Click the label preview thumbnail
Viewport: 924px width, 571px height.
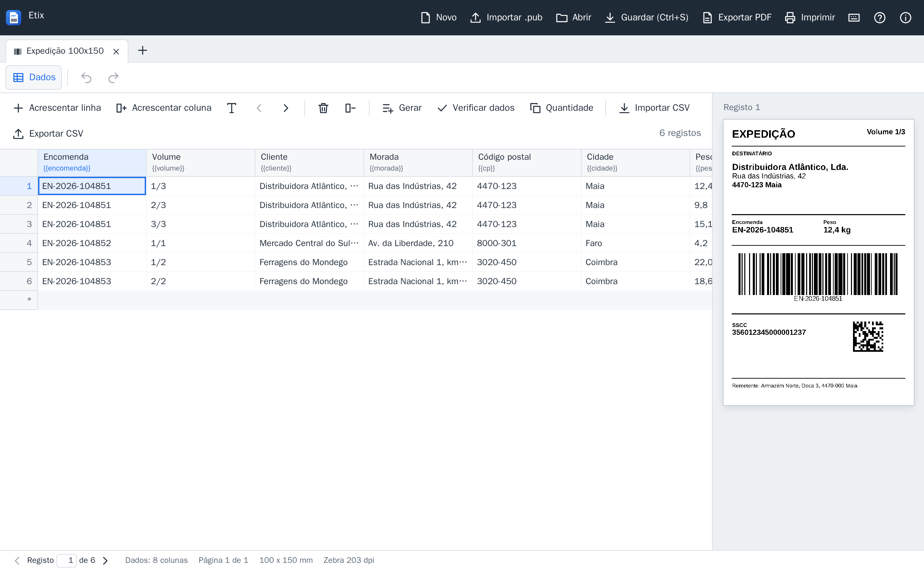818,262
